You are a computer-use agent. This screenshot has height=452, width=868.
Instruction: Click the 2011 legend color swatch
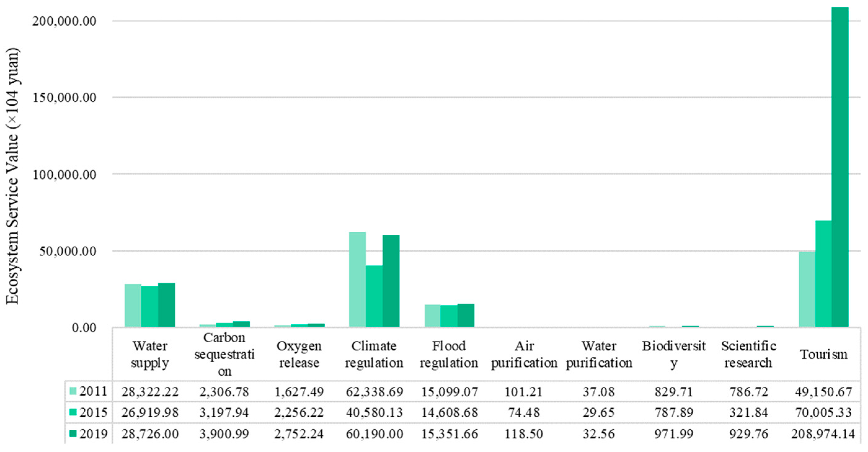pyautogui.click(x=73, y=391)
